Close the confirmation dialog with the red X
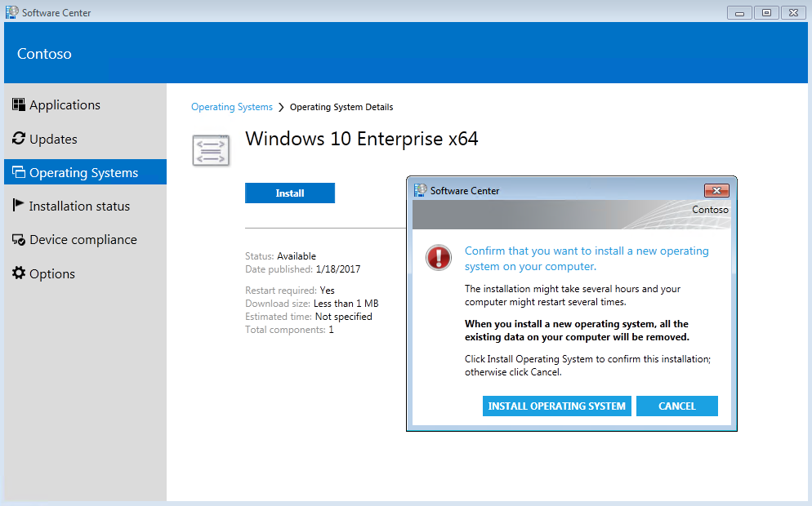Viewport: 812px width, 506px height. coord(716,190)
